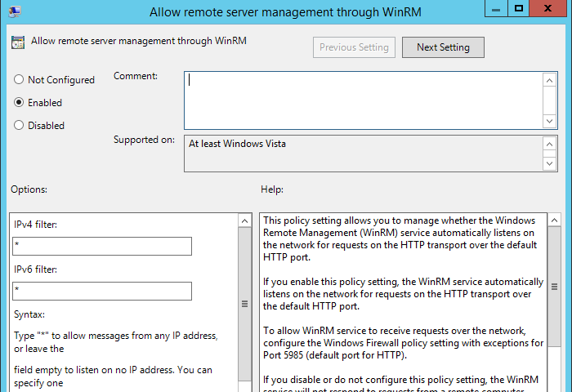Click the Supported on scroll up arrow
Viewport: 572px width, 392px height.
click(550, 144)
